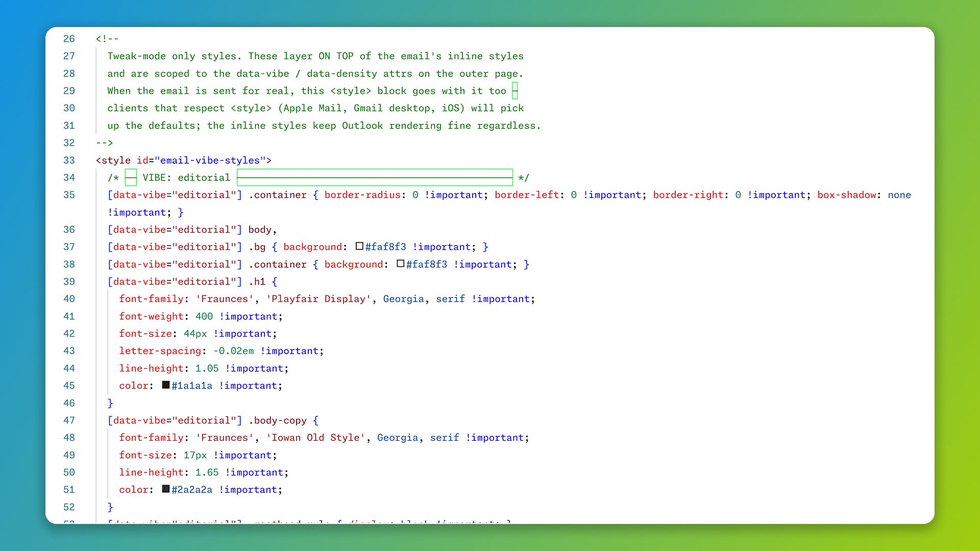Click the border-right property on line 35
The image size is (980, 551).
688,195
